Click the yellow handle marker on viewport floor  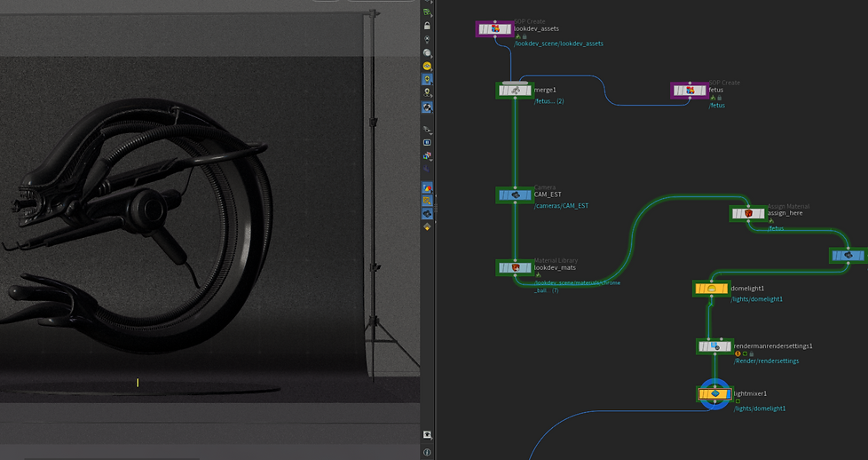[x=138, y=383]
